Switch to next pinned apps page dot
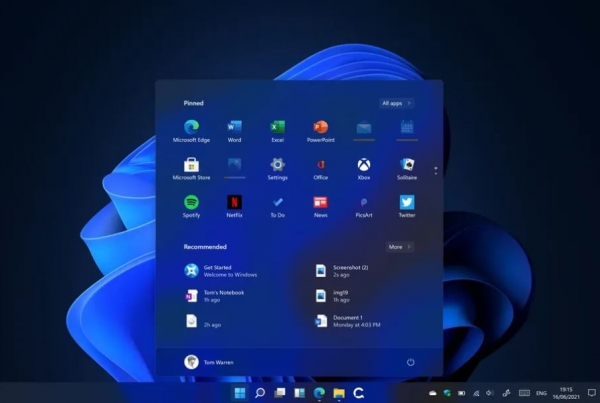This screenshot has width=600, height=403. [x=436, y=174]
